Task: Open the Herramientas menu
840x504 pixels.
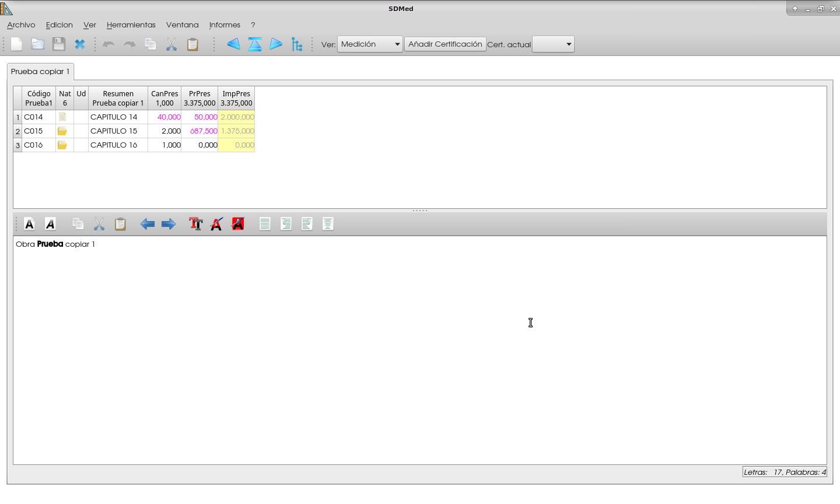Action: (131, 25)
